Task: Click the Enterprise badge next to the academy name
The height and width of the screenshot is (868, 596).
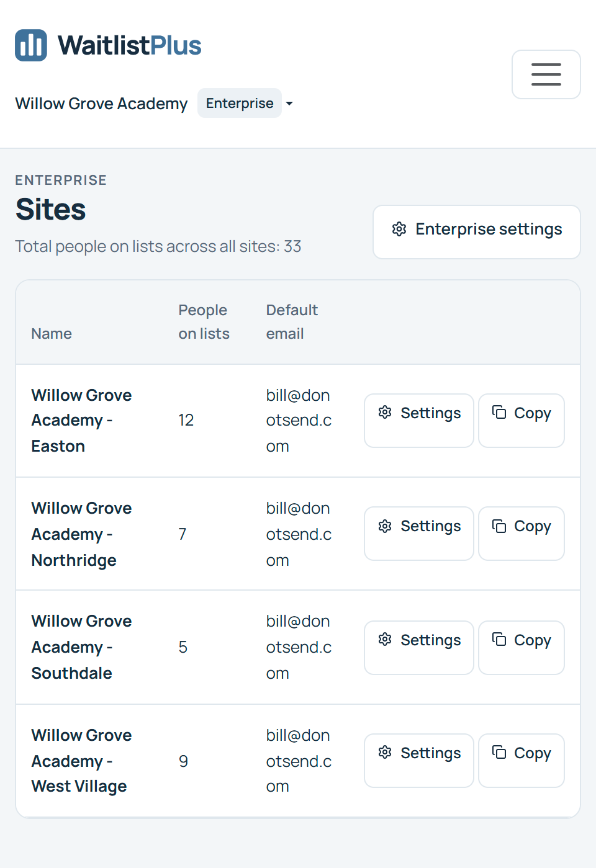Action: point(240,103)
